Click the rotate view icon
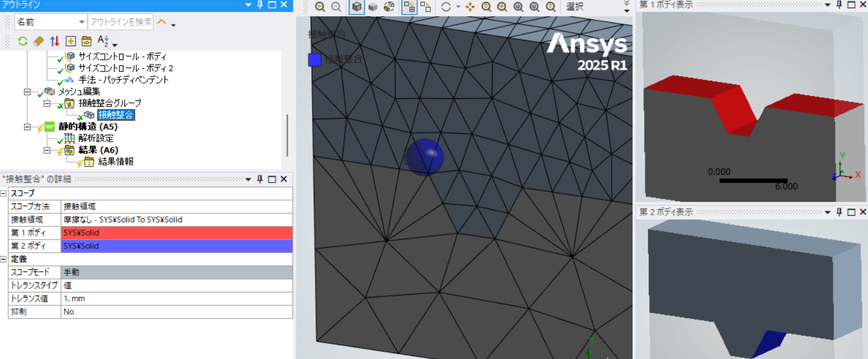Screen dimensions: 868x359 (x=446, y=7)
